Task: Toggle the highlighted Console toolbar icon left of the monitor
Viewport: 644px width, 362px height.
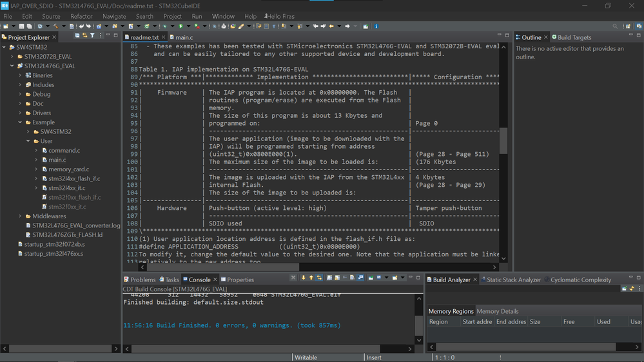Action: [x=360, y=278]
